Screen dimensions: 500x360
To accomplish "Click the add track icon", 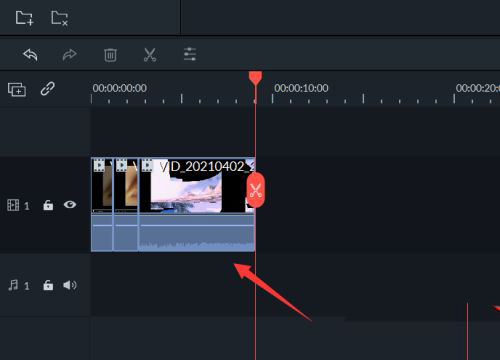I will click(x=17, y=89).
